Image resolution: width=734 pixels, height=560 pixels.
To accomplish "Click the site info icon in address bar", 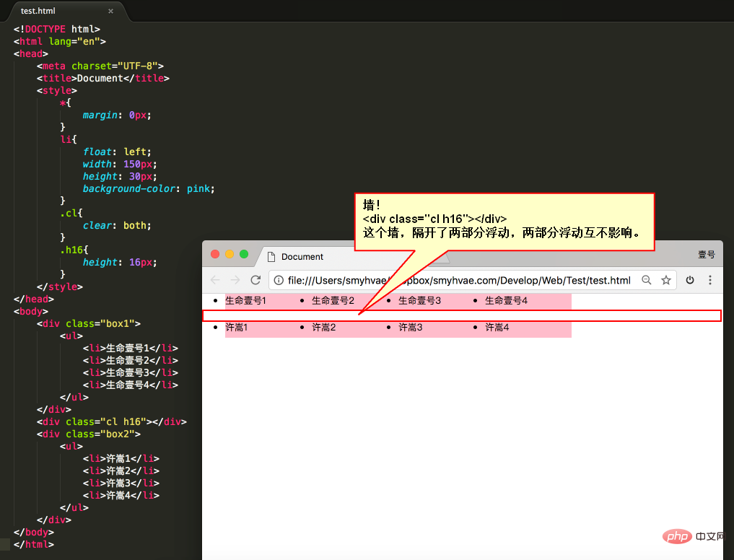I will (x=279, y=280).
